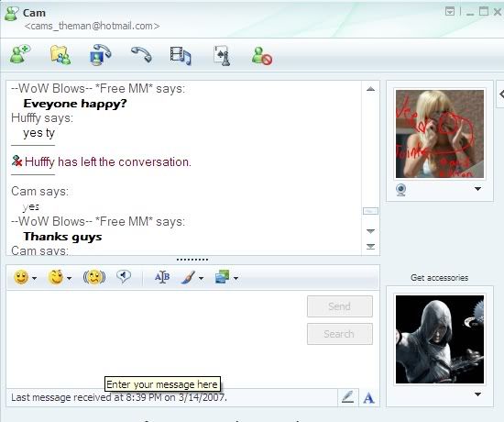Expand the emoticons dropdown
Screen dimensions: 504x422
[35, 278]
